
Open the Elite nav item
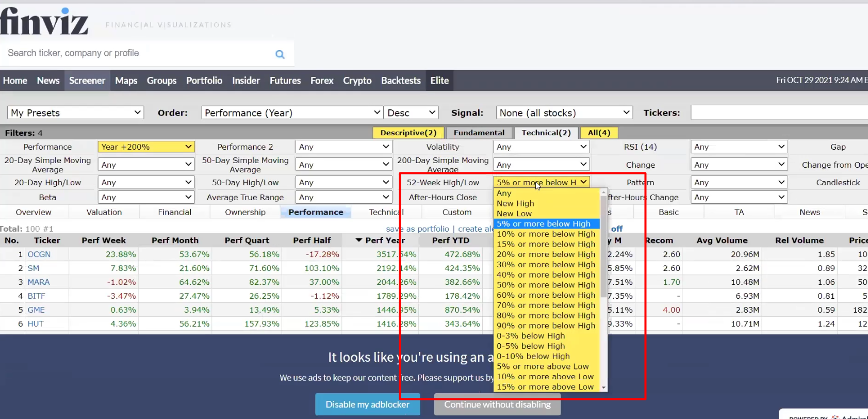click(x=439, y=80)
